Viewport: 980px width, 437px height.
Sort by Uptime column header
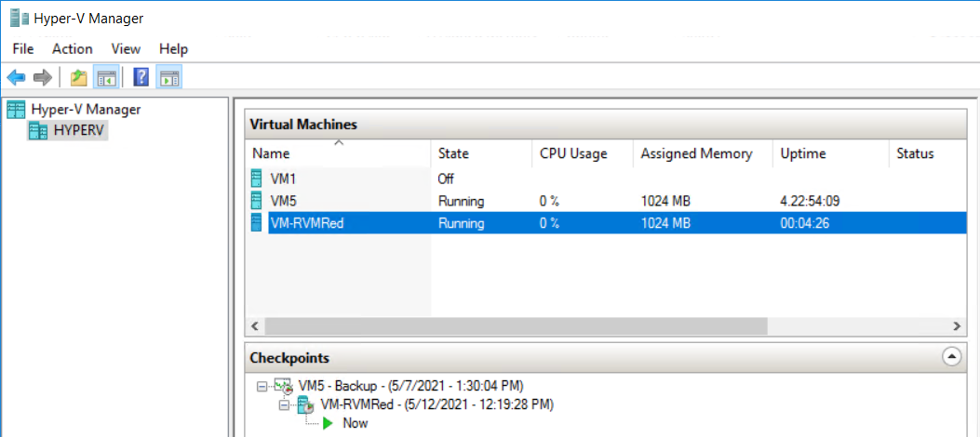coord(830,153)
